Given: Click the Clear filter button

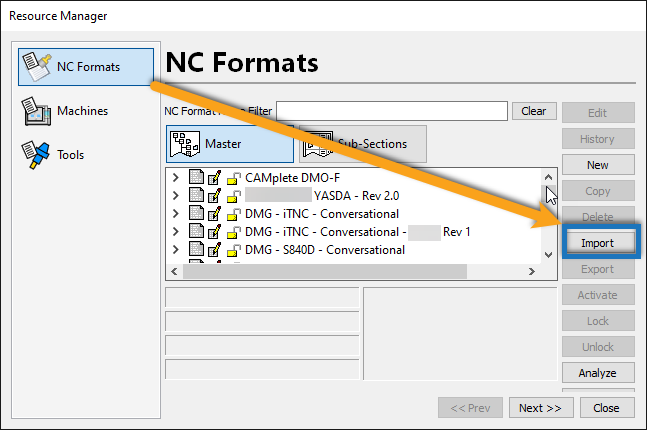Looking at the screenshot, I should pos(534,111).
